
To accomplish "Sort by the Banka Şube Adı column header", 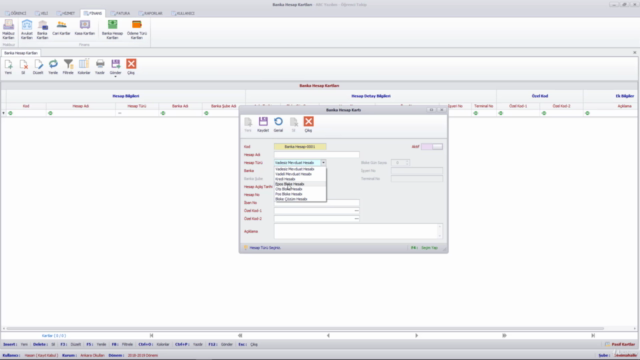I will click(224, 106).
